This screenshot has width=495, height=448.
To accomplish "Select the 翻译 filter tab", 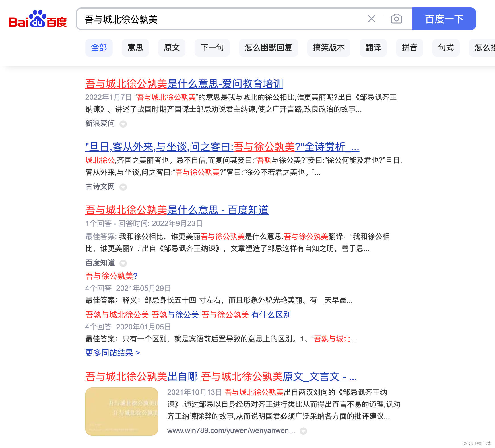I will point(373,48).
